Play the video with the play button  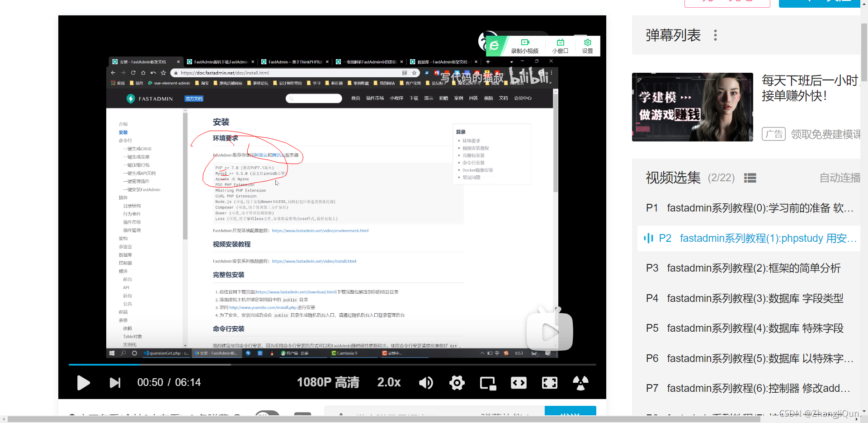point(83,383)
